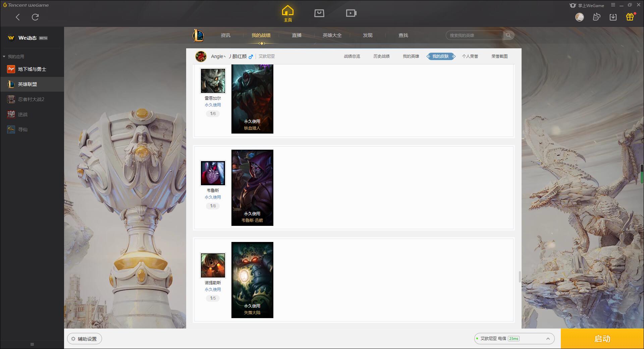Click the 1/8 skin count badge
644x349 pixels.
(x=213, y=206)
